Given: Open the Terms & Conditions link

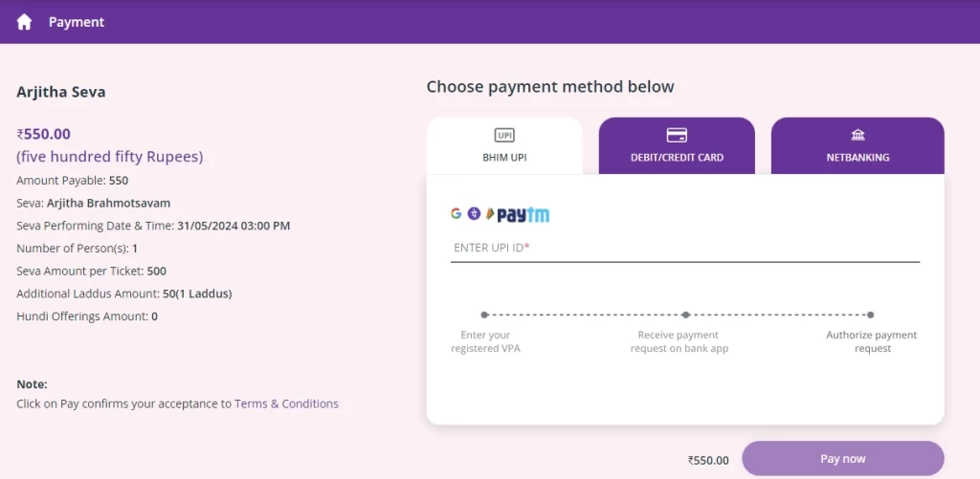Looking at the screenshot, I should (286, 403).
